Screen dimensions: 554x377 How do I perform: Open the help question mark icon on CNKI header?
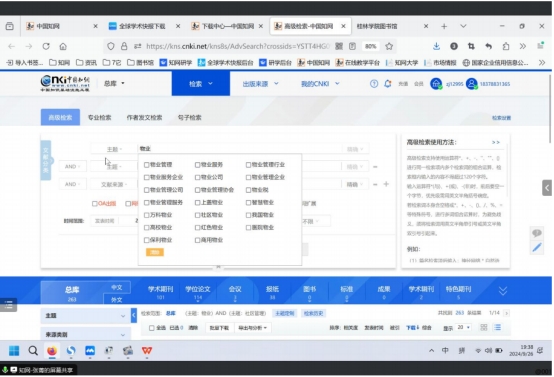pyautogui.click(x=374, y=84)
